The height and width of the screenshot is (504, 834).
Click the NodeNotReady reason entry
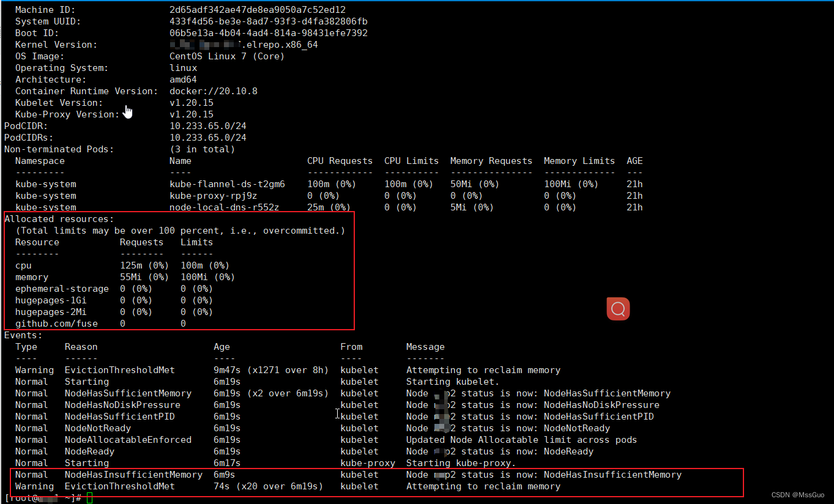click(98, 428)
